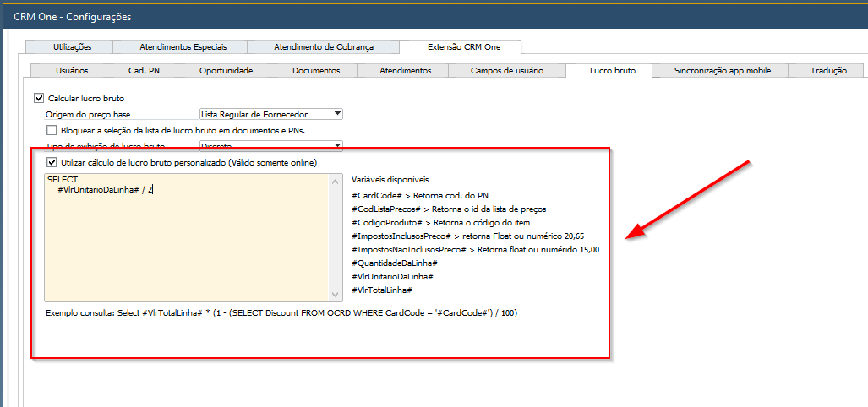Switch to Campos de usuário tab
The image size is (868, 407).
(x=506, y=71)
